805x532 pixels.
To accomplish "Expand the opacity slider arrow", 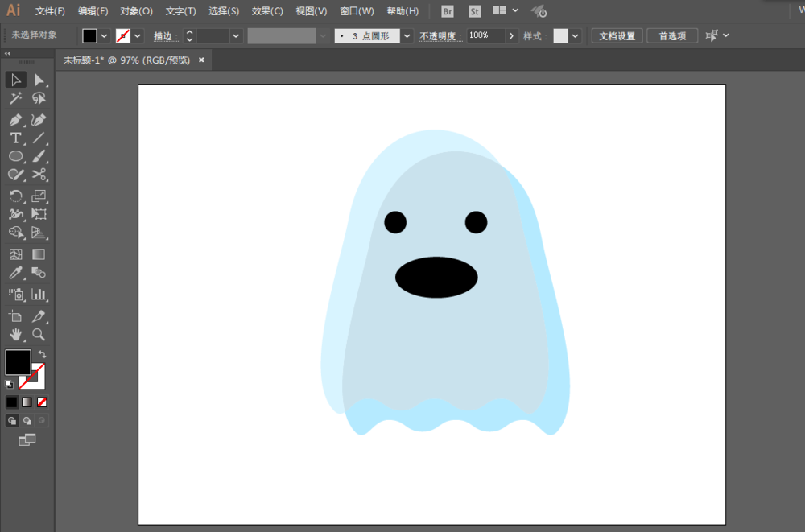I will coord(511,36).
